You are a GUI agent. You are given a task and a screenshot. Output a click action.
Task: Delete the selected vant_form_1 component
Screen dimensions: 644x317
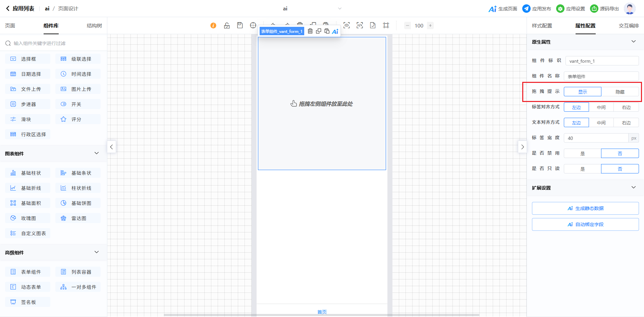pos(310,31)
